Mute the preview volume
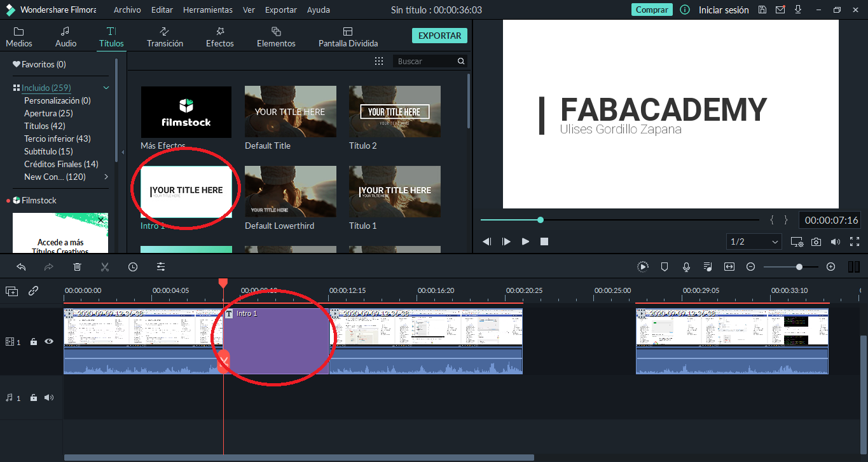The image size is (868, 462). point(836,241)
